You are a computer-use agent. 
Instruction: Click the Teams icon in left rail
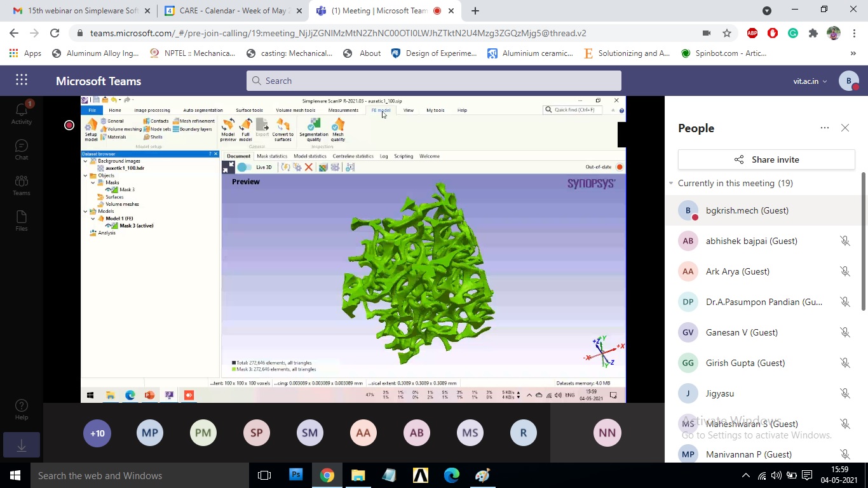click(x=21, y=185)
